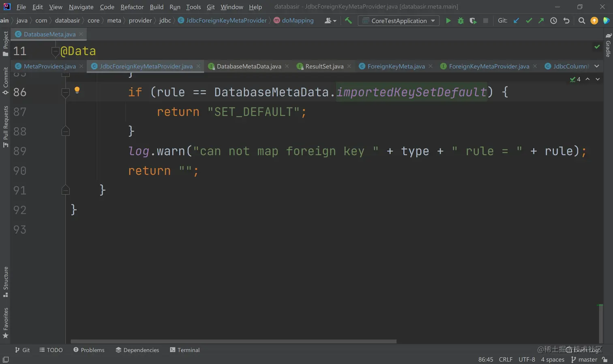Collapse the @Data fold marker at line 11
The image size is (613, 364).
coord(56,51)
